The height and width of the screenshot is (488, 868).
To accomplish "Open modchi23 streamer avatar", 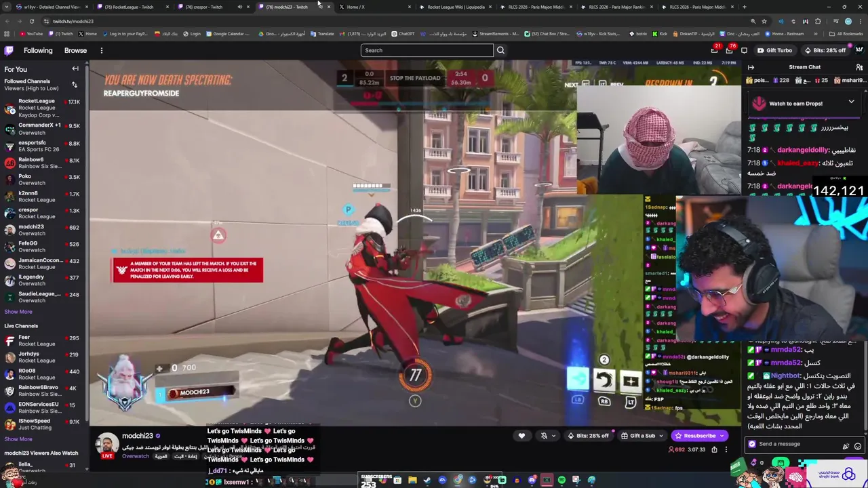I will [106, 443].
